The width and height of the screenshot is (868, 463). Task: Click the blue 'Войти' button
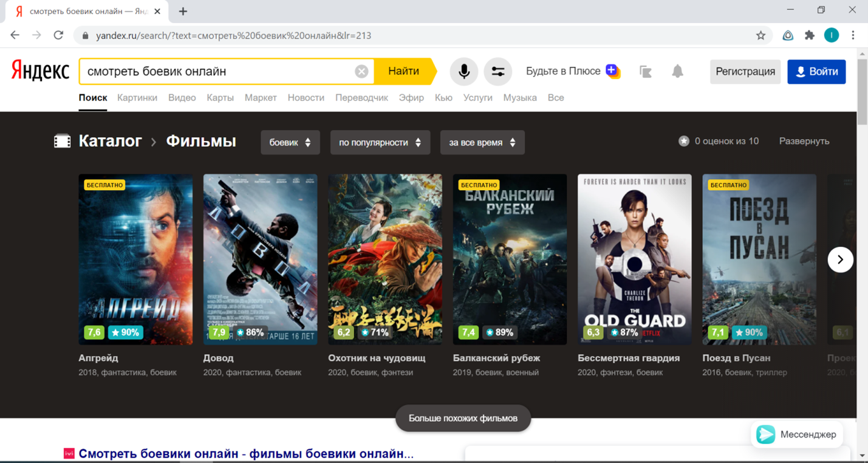point(816,72)
